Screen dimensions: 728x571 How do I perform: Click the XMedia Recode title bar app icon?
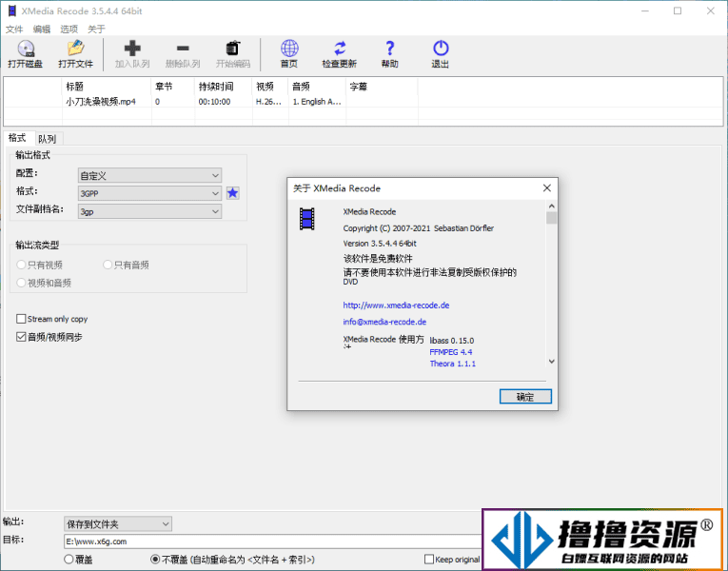click(12, 10)
